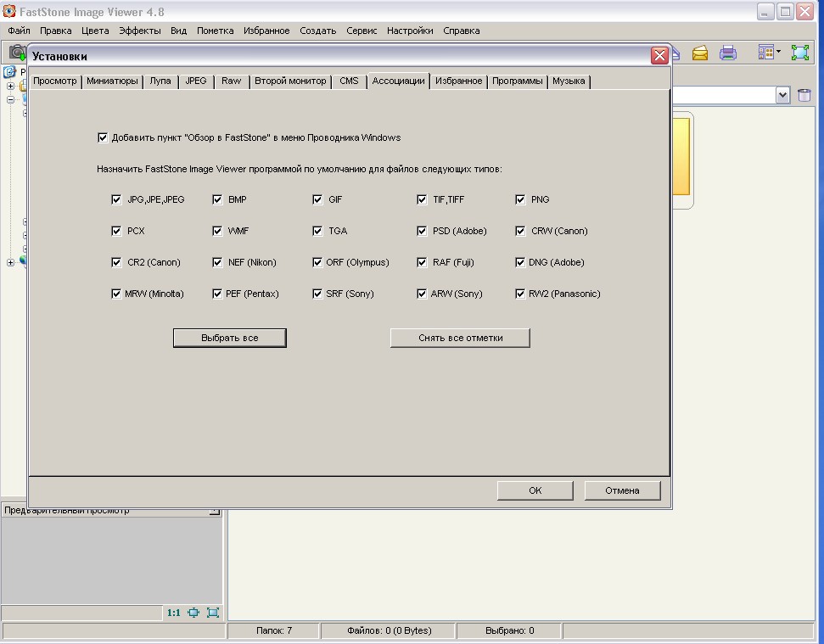Click the green full-screen toolbar icon
This screenshot has width=824, height=644.
point(800,53)
